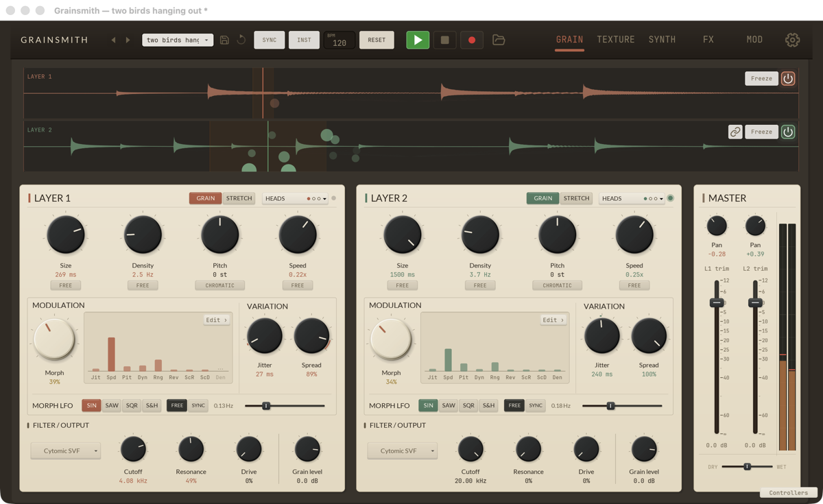
Task: Open the folder browser icon
Action: point(499,40)
